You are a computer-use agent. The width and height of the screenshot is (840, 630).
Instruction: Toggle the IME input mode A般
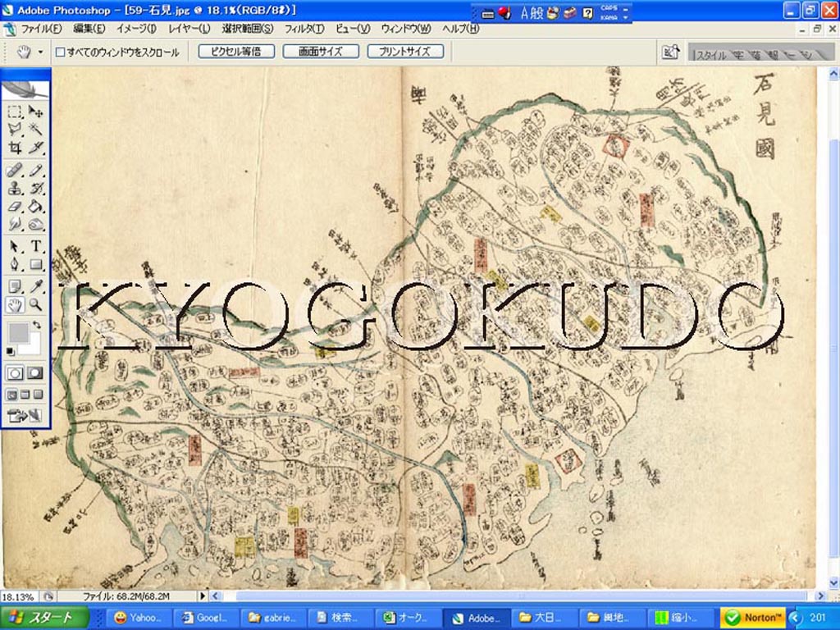click(532, 13)
